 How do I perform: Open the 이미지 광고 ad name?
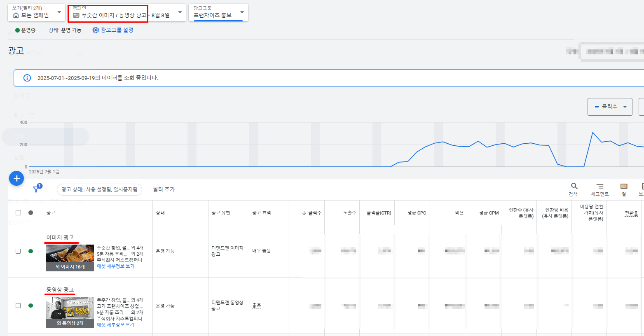[x=60, y=238]
